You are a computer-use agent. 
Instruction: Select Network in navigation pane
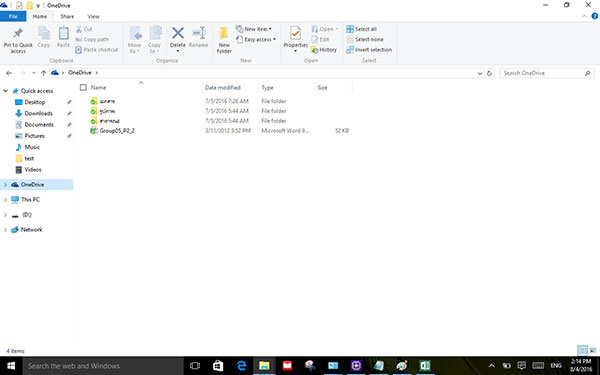pos(31,230)
